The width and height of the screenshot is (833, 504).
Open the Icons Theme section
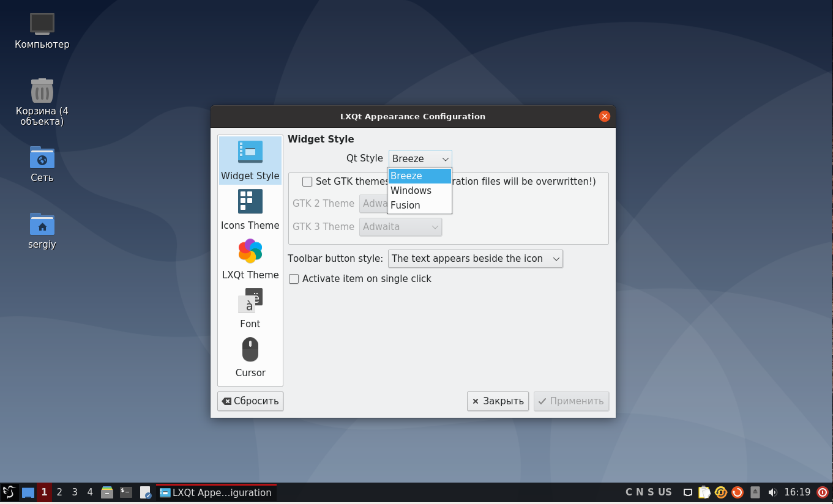point(250,210)
